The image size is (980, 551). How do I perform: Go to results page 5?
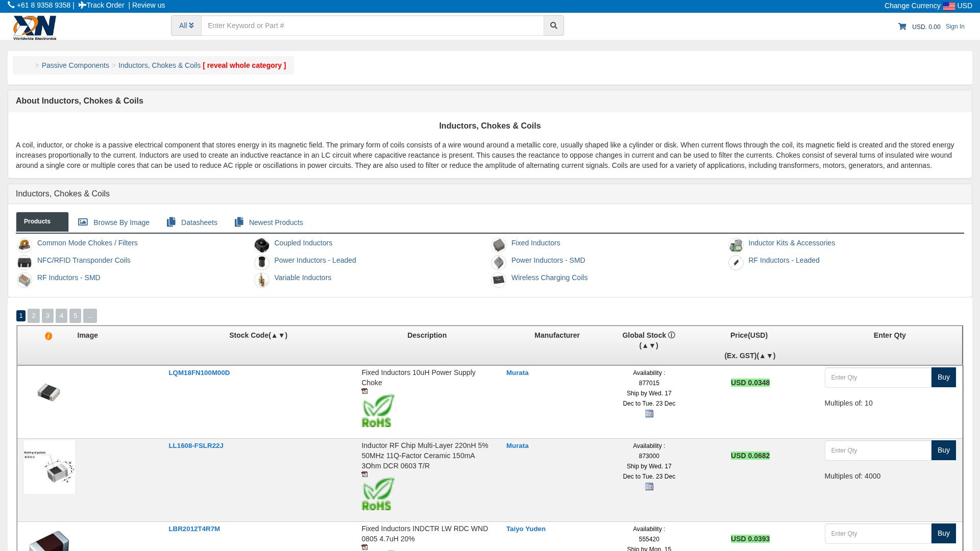point(75,316)
